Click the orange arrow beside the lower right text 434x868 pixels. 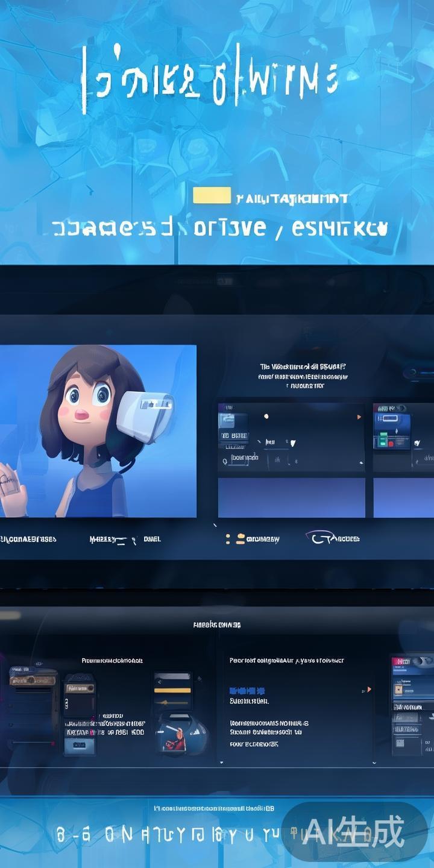point(369,690)
